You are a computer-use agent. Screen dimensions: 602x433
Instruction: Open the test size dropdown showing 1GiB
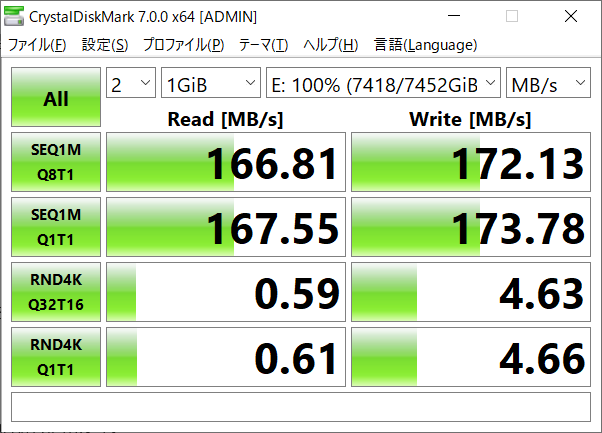pos(211,83)
